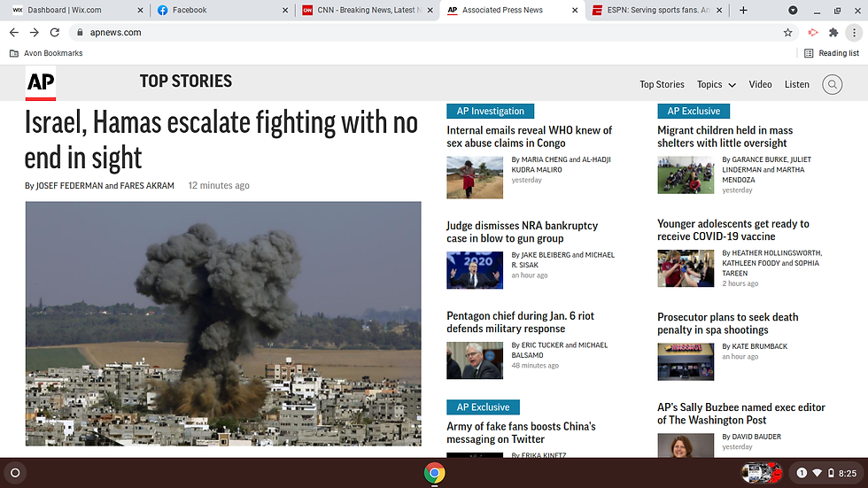Open WHO sex abuse claims in Congo story

coord(530,136)
